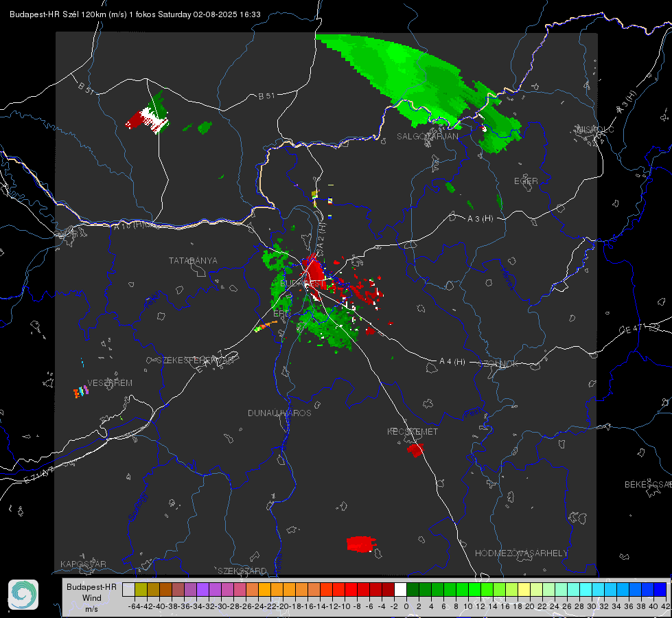Pick the dark green swatch between 0 and 2
Viewport: 672px width, 618px height.
click(413, 589)
